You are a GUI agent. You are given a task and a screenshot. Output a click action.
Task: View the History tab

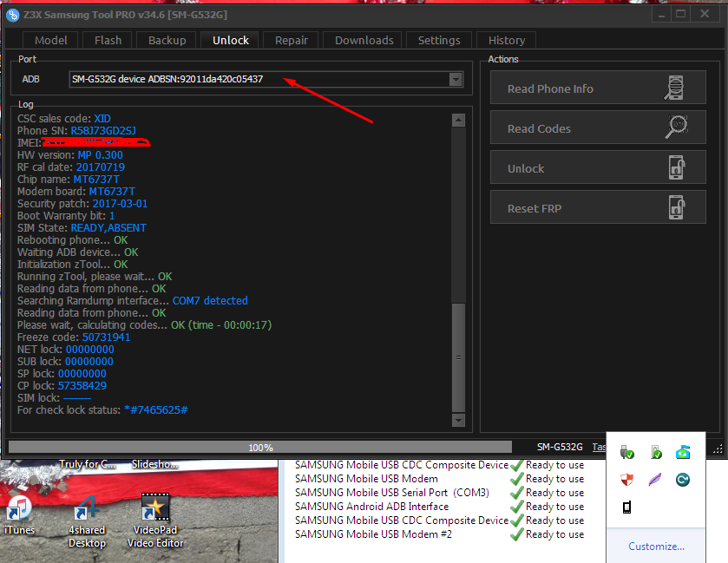(x=506, y=41)
